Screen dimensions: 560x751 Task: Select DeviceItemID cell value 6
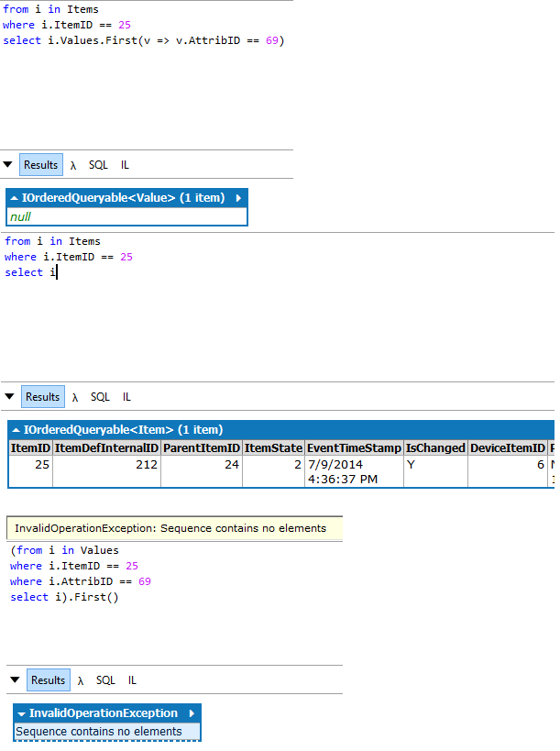(508, 471)
